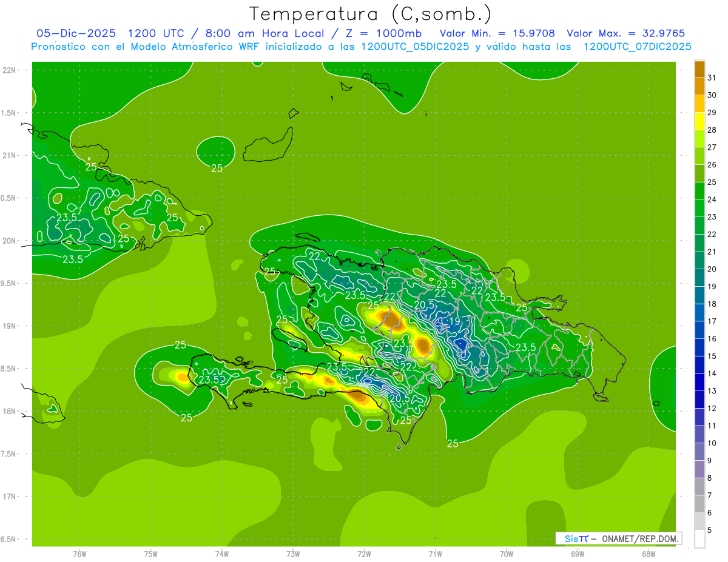Viewport: 728px width, 562px height.
Task: Click the "18N" latitude axis label
Action: (x=9, y=411)
